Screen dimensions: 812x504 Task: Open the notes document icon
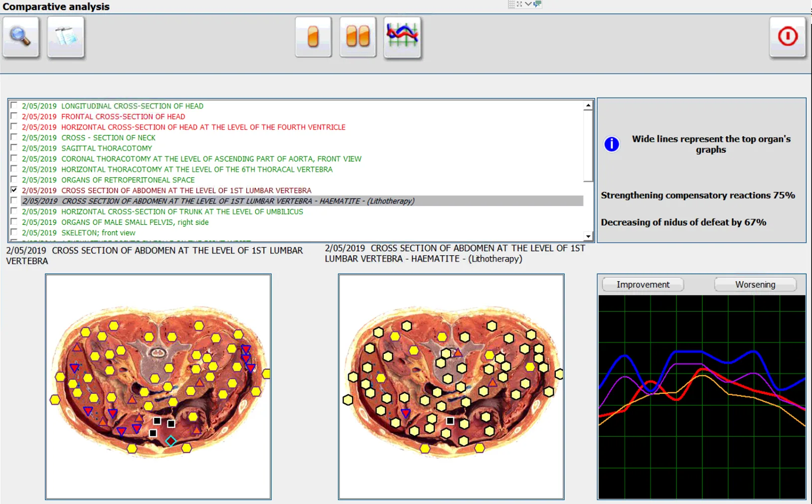coord(66,37)
